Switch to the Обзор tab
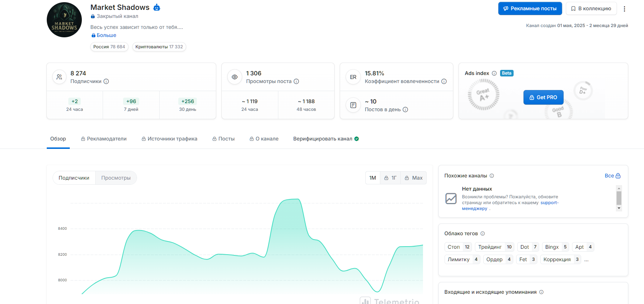Image resolution: width=644 pixels, height=304 pixels. point(58,139)
